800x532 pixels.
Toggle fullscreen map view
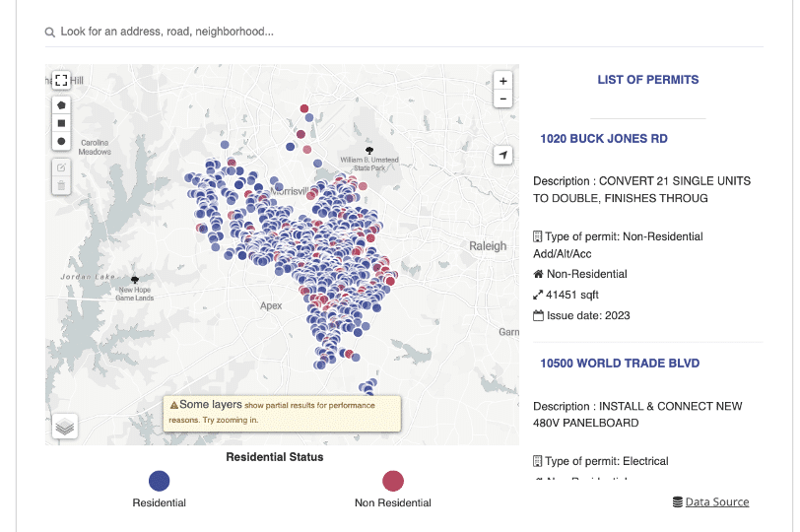point(61,80)
